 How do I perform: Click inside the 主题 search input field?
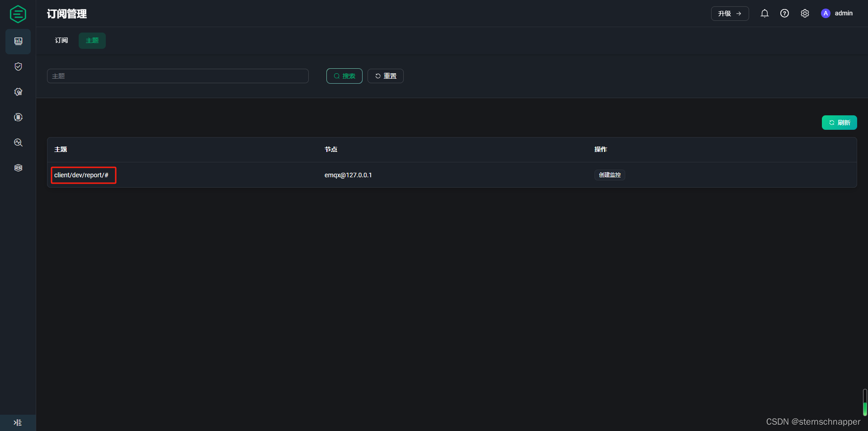(x=178, y=76)
